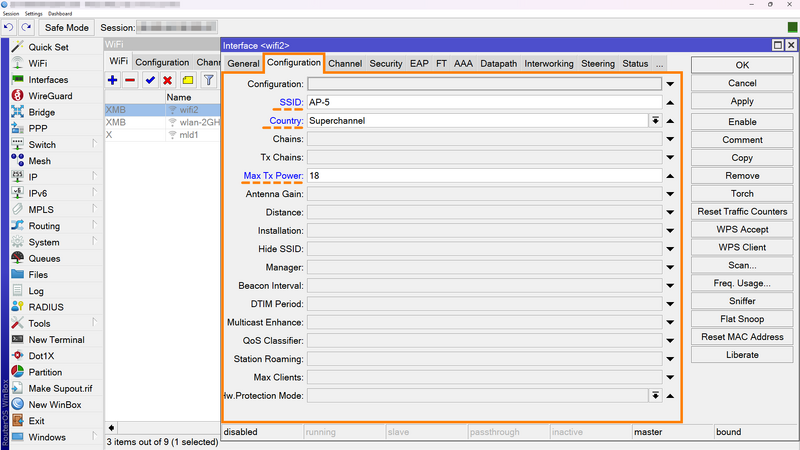The width and height of the screenshot is (800, 450).
Task: Toggle Safe Mode button
Action: (66, 28)
